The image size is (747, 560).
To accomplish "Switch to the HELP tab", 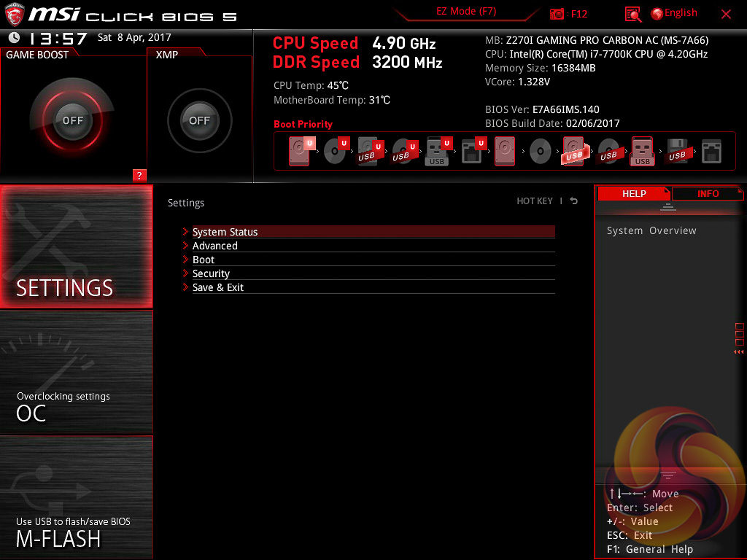I will [x=634, y=193].
